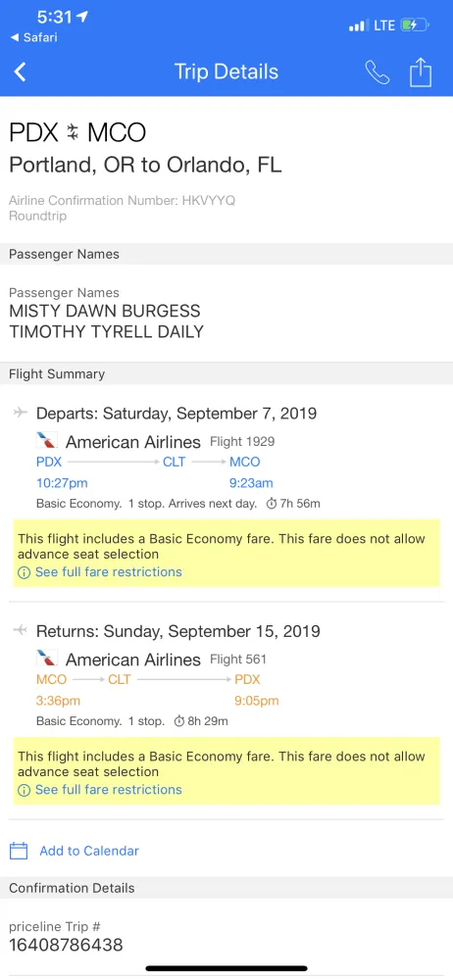This screenshot has width=453, height=980.
Task: Tap the return PDX destination code
Action: (x=248, y=679)
